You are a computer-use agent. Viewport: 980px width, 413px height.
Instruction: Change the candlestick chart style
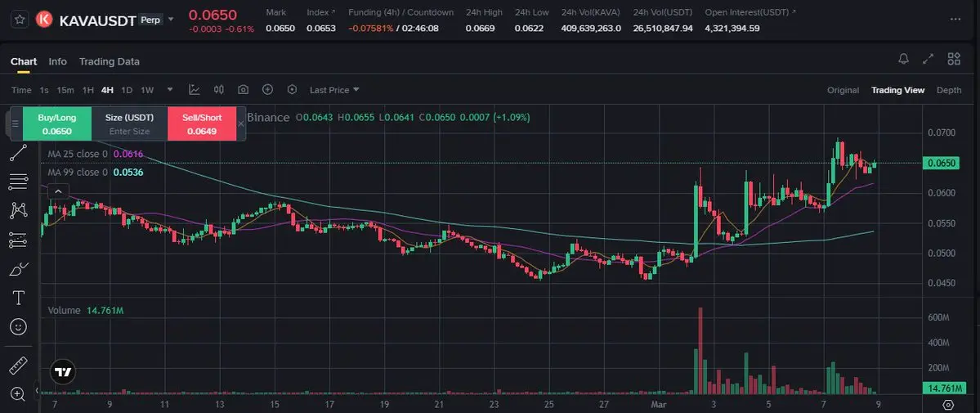[x=219, y=90]
